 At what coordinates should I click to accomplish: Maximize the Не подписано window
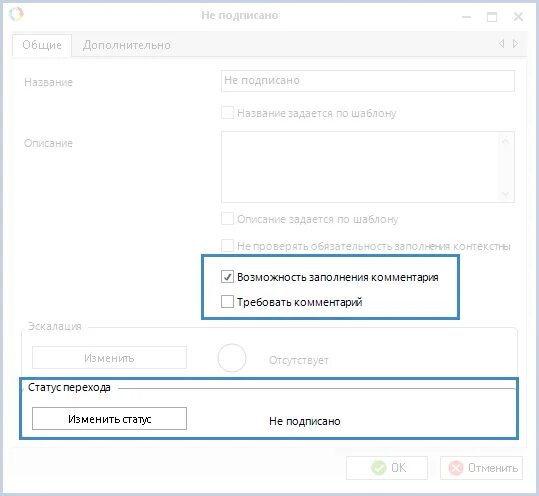(492, 16)
